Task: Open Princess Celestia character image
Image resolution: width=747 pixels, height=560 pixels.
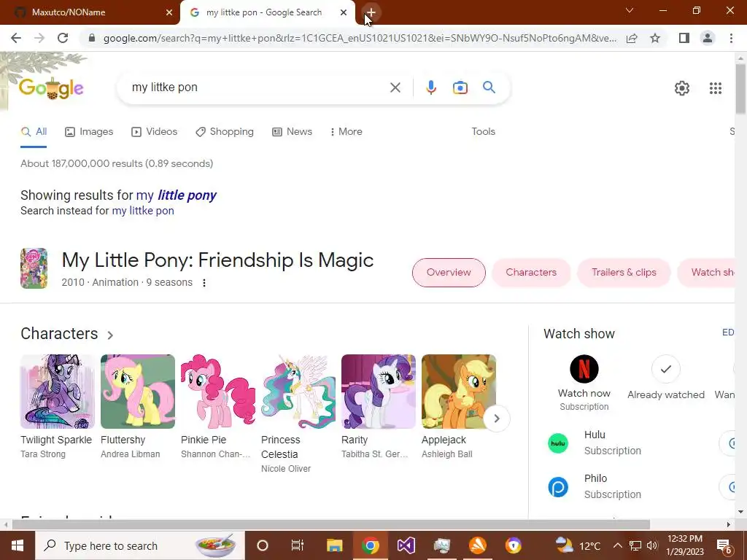Action: [x=298, y=392]
